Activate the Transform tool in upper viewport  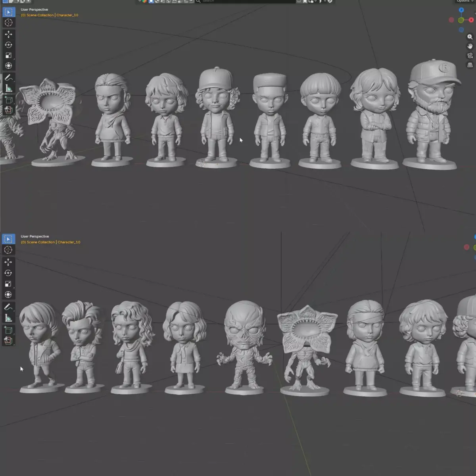(x=8, y=65)
